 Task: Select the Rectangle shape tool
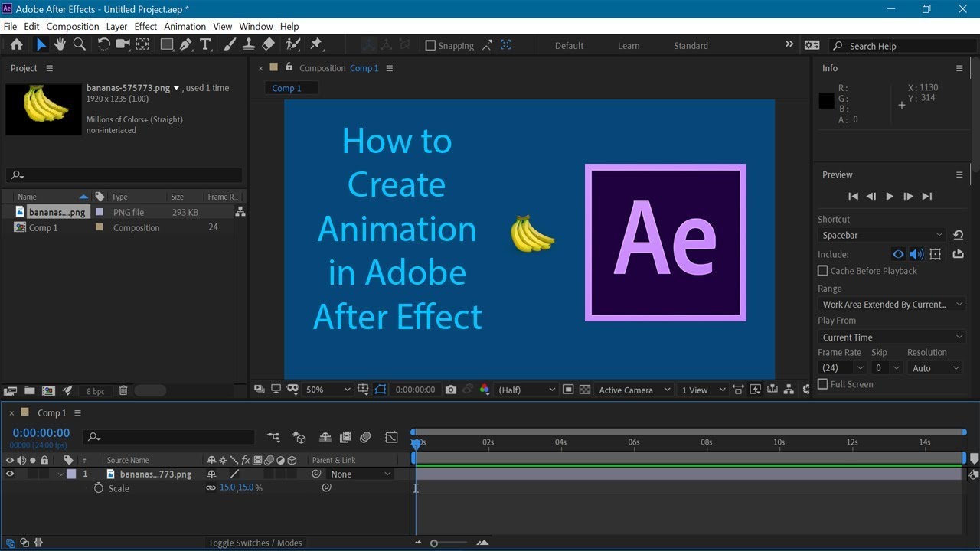tap(166, 45)
